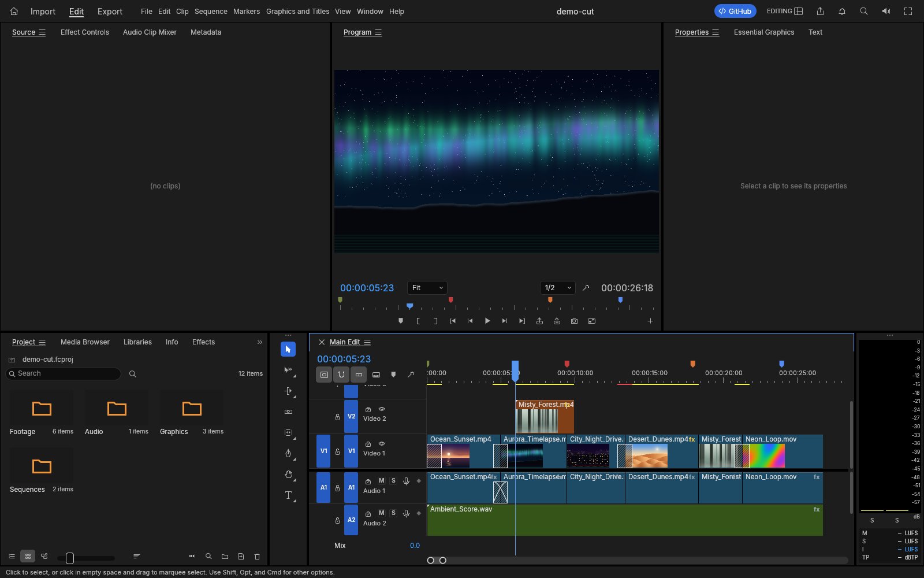Image resolution: width=924 pixels, height=578 pixels.
Task: Click Mark In bracket icon
Action: [x=418, y=321]
